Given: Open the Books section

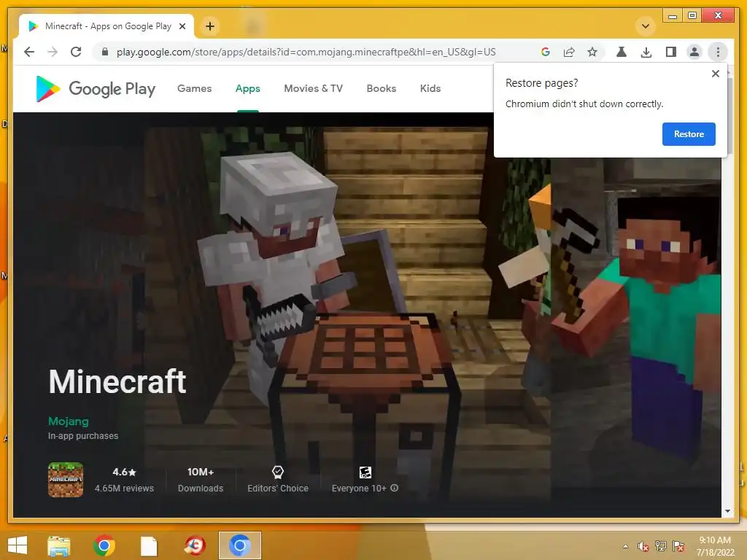Looking at the screenshot, I should point(381,88).
